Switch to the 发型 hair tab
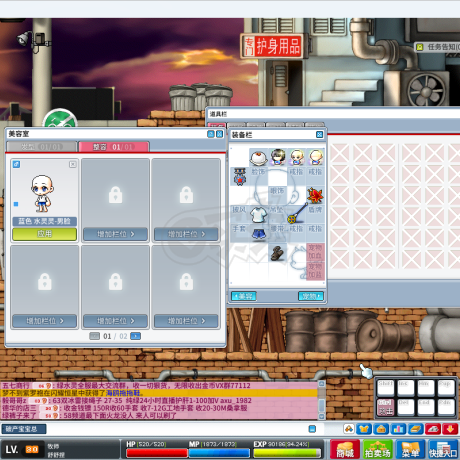Viewport: 460px width, 460px height. [x=42, y=147]
